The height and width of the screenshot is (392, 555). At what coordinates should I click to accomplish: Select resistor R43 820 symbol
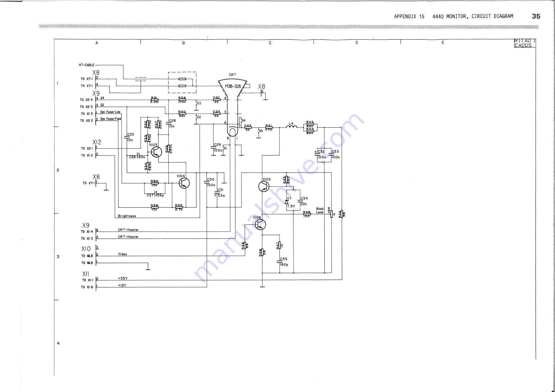[310, 124]
